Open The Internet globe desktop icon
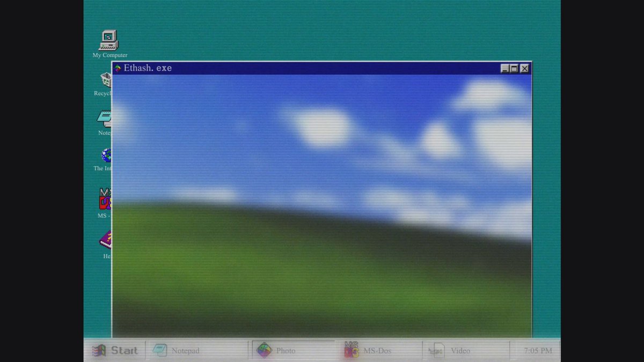The image size is (644, 362). coord(106,156)
